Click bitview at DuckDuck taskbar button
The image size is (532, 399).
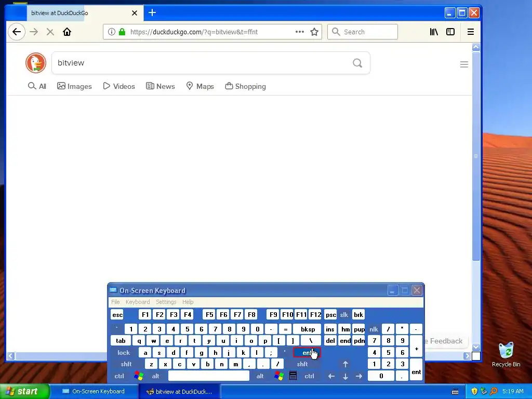179,391
